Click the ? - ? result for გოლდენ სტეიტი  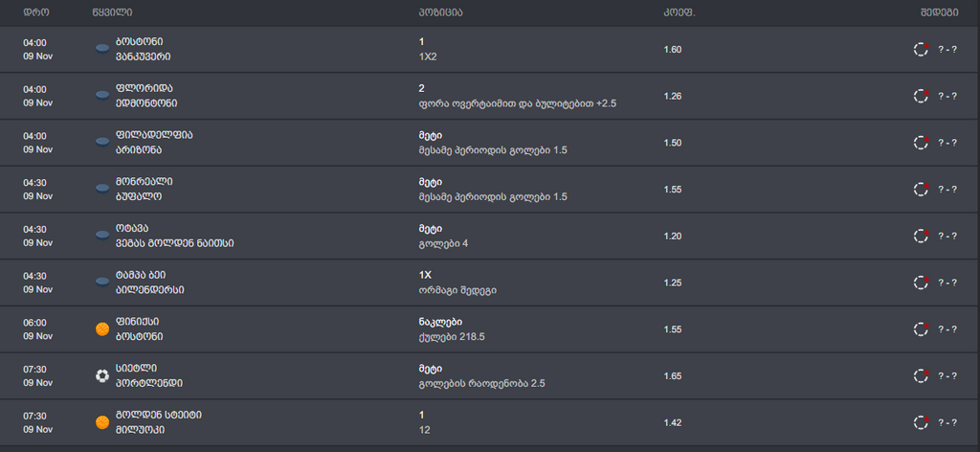pos(947,423)
